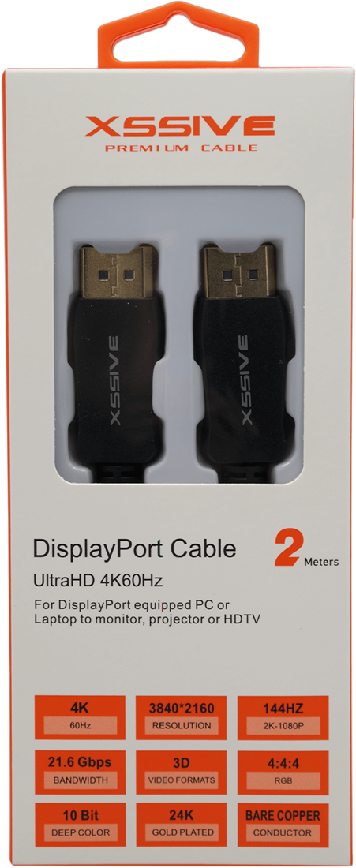Select the left DisplayPort connector
Image resolution: width=356 pixels, height=868 pixels.
click(x=114, y=362)
